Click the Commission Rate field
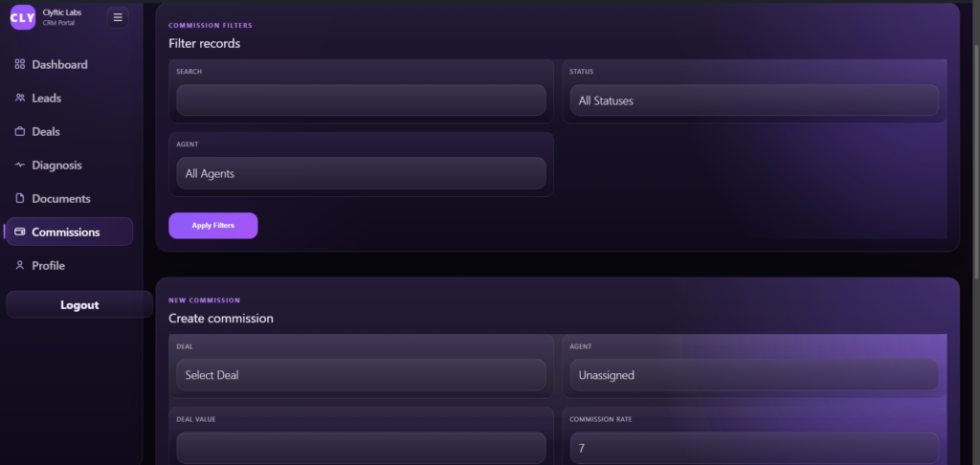Image resolution: width=980 pixels, height=465 pixels. point(753,447)
